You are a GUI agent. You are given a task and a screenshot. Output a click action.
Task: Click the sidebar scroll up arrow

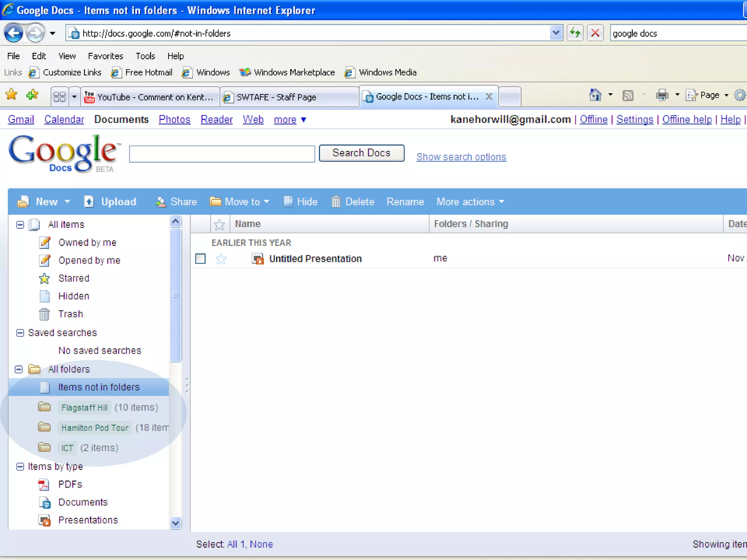[x=175, y=221]
